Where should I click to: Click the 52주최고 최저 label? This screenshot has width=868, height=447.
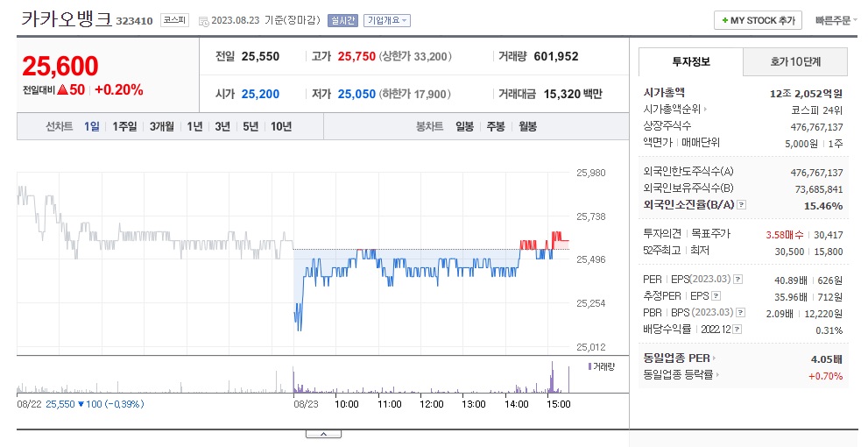point(676,251)
